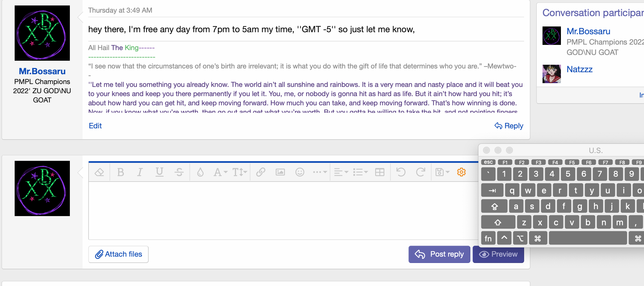Open the emoji smilies picker

[x=300, y=172]
